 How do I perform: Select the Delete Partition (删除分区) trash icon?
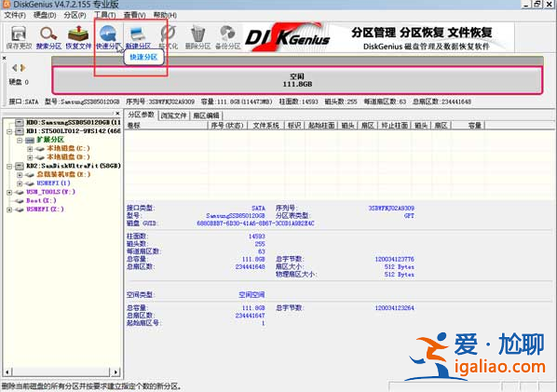point(197,37)
